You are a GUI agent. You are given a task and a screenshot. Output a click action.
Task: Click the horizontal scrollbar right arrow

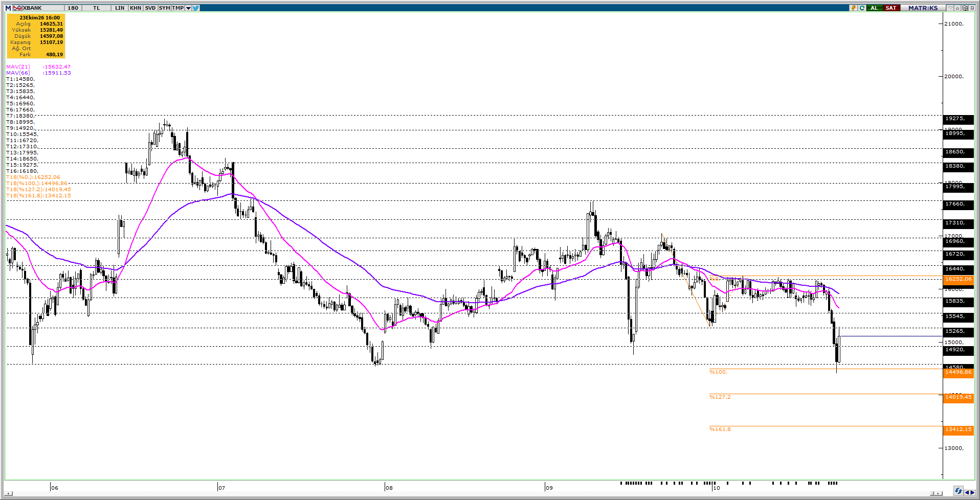click(x=938, y=493)
